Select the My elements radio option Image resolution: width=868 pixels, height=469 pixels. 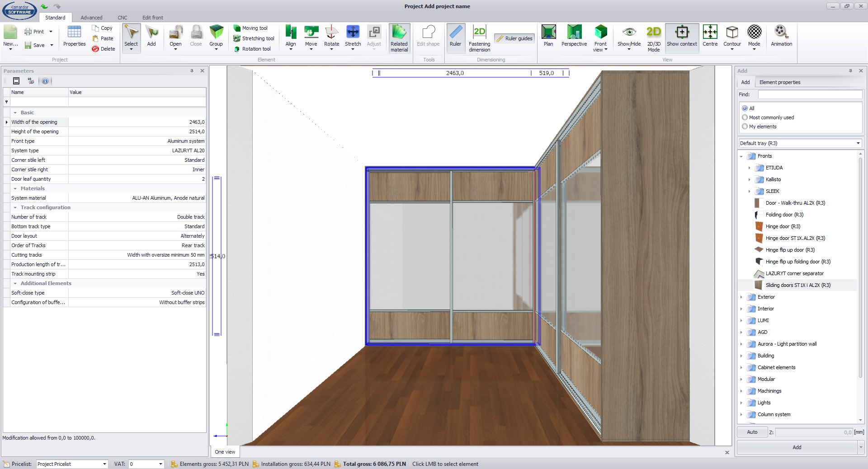[745, 127]
